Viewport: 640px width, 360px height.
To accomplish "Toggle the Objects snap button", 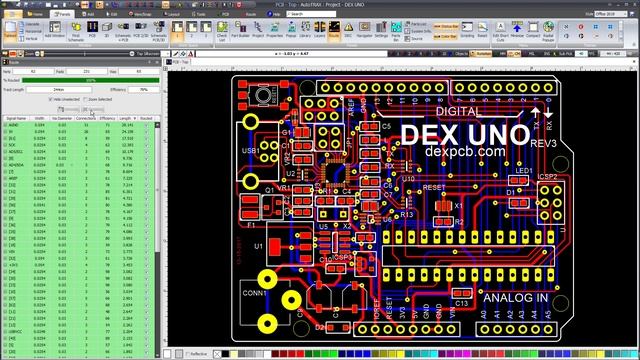I will pyautogui.click(x=461, y=53).
